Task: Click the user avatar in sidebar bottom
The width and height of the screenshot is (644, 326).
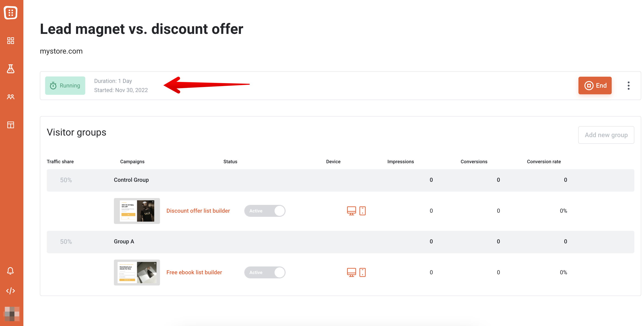Action: pyautogui.click(x=12, y=314)
